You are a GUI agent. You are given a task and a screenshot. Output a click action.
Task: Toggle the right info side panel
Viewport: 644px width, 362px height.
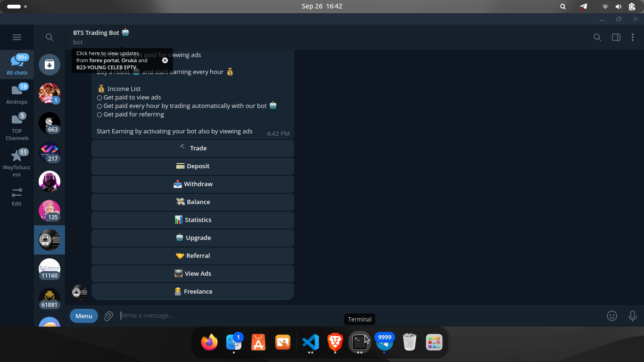(616, 37)
